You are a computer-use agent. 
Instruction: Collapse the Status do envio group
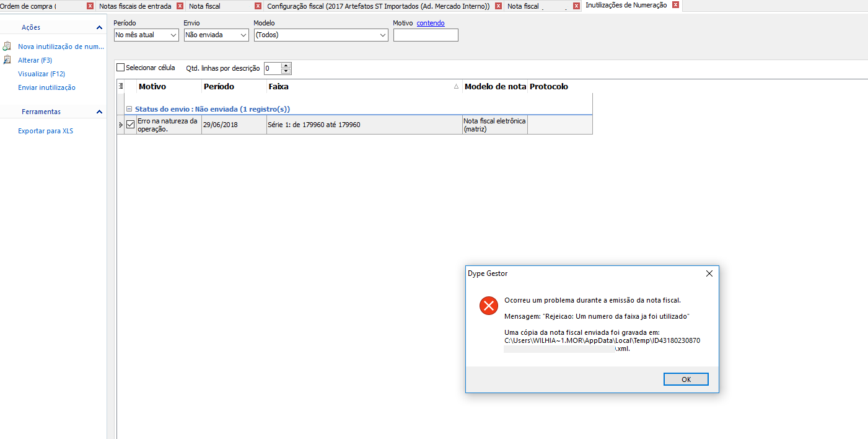pyautogui.click(x=129, y=109)
